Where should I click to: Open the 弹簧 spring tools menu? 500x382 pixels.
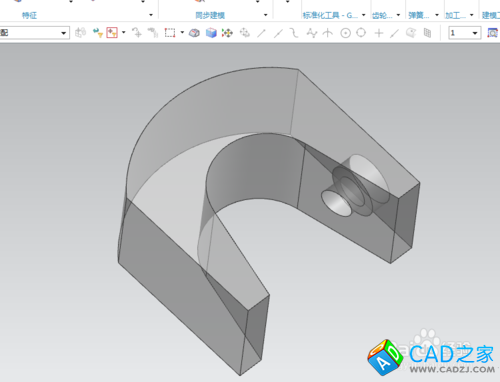(x=437, y=15)
